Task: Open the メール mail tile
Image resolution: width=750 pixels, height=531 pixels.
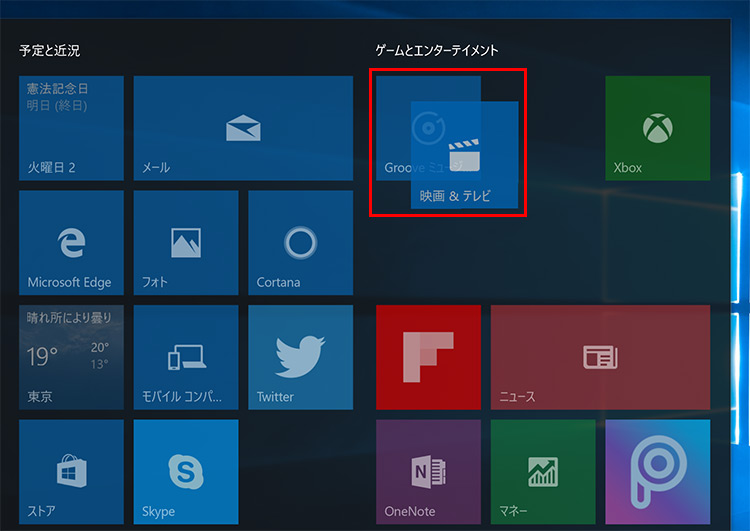Action: click(x=243, y=128)
